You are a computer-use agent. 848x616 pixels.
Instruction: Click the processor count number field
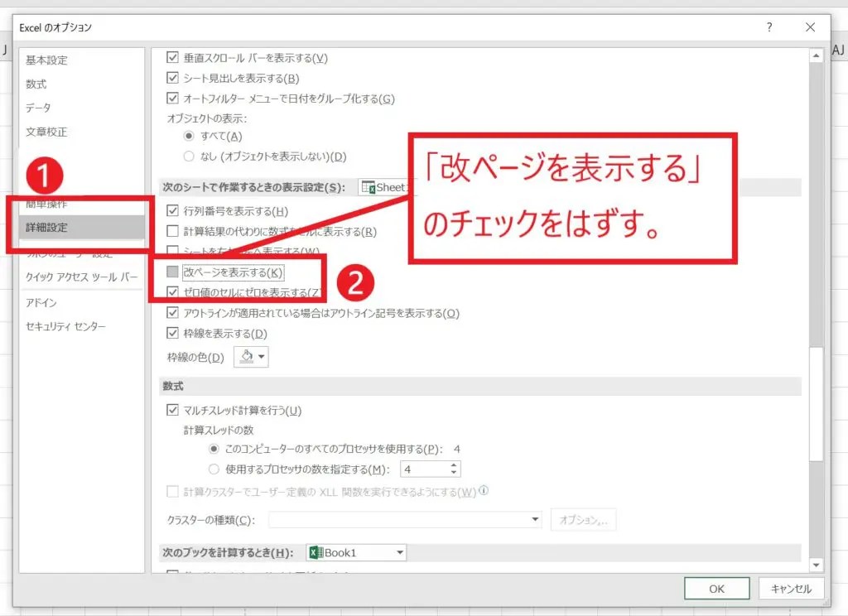point(424,469)
